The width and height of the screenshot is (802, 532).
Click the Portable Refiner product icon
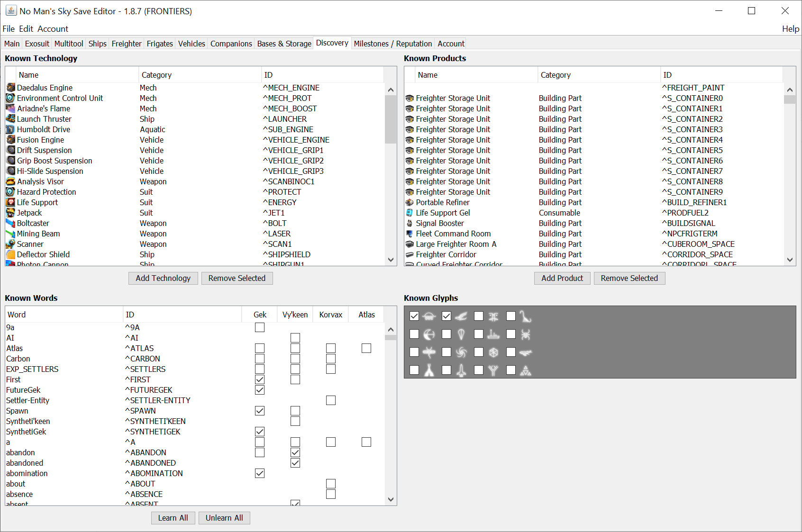(410, 202)
